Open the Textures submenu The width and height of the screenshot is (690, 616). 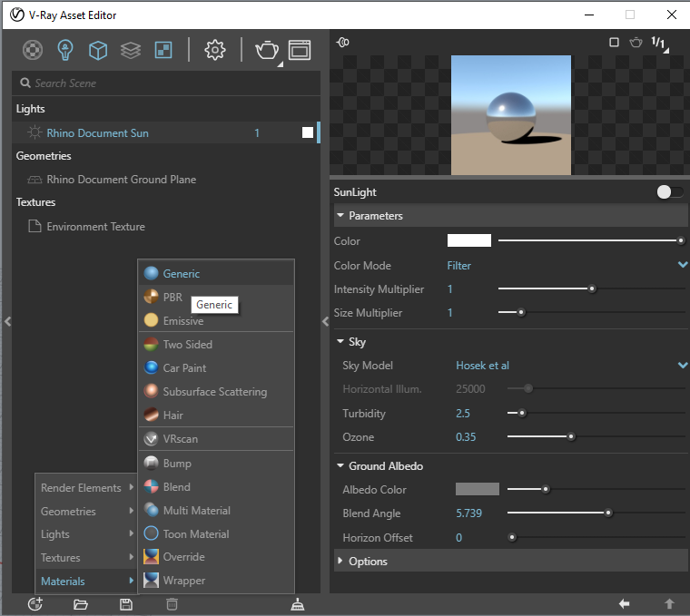[x=86, y=558]
